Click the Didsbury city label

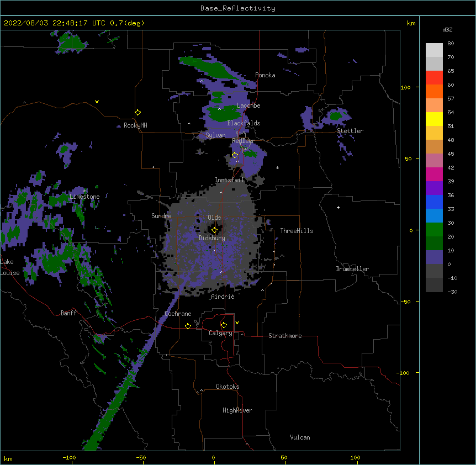pyautogui.click(x=212, y=238)
